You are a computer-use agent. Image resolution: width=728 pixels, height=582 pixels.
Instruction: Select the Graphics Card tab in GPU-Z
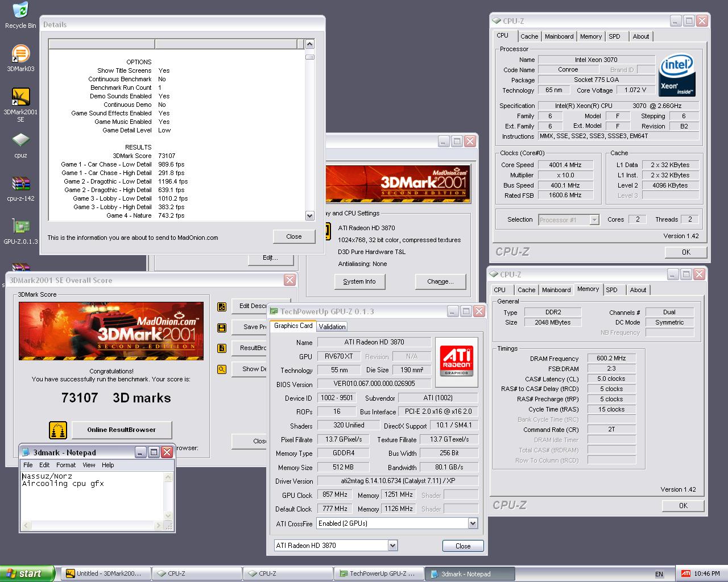pyautogui.click(x=293, y=326)
